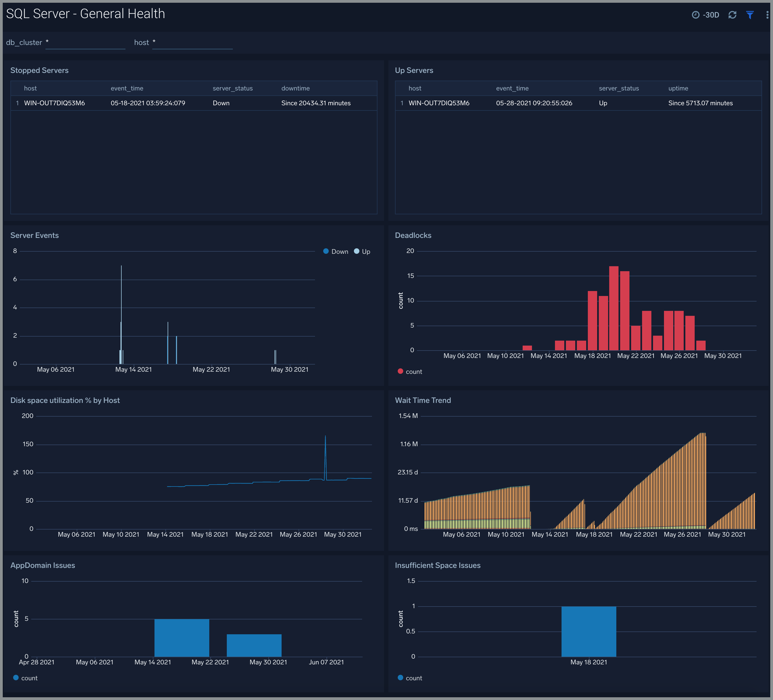The height and width of the screenshot is (700, 773).
Task: Toggle the count legend under AppDomain Issues
Action: click(25, 678)
